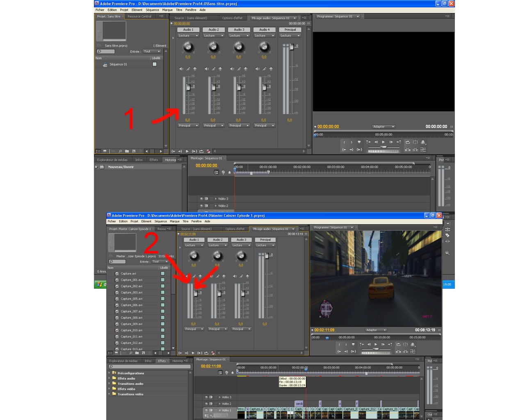
Task: Expand Préconfigurations folder
Action: pos(110,373)
